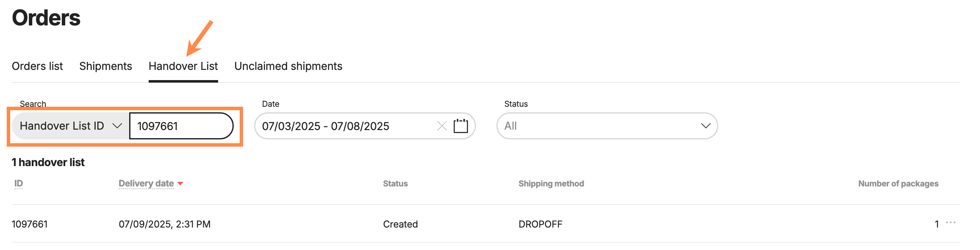This screenshot has height=250, width=980.
Task: Click the search field containing 1097661
Action: [x=181, y=126]
